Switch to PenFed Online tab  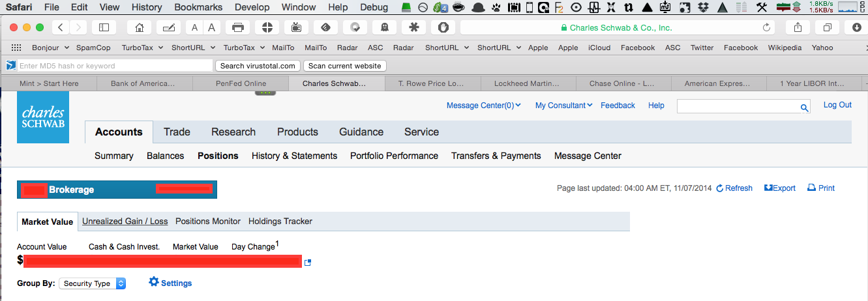(x=241, y=83)
